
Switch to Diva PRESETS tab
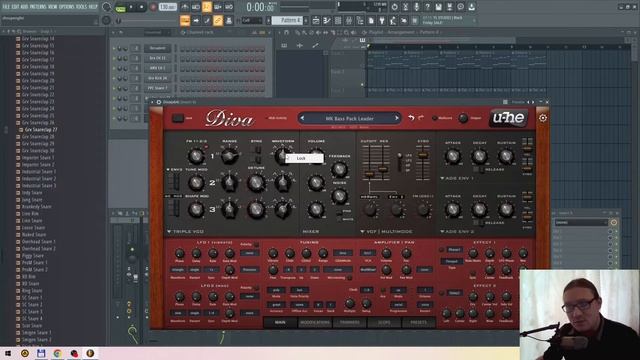tap(418, 322)
